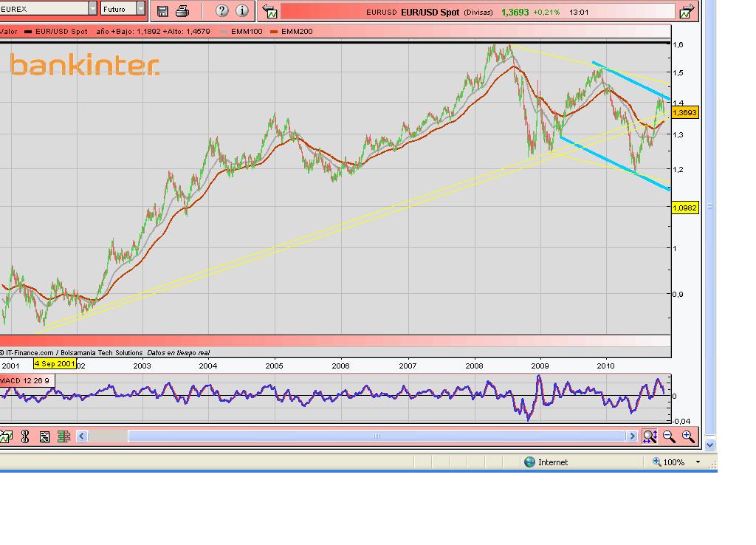Zoom in with the plus magnifier

[x=688, y=436]
